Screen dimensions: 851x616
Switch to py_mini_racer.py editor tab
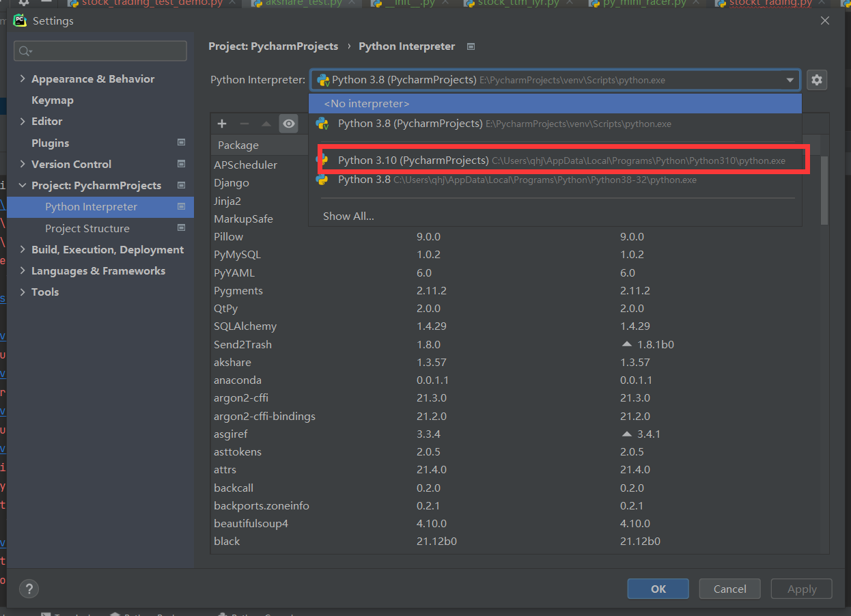[645, 3]
